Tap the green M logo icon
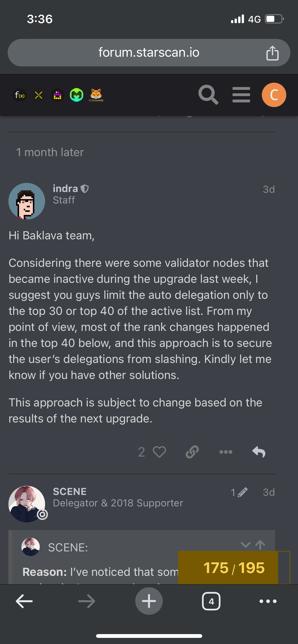The width and height of the screenshot is (298, 644). 77,95
